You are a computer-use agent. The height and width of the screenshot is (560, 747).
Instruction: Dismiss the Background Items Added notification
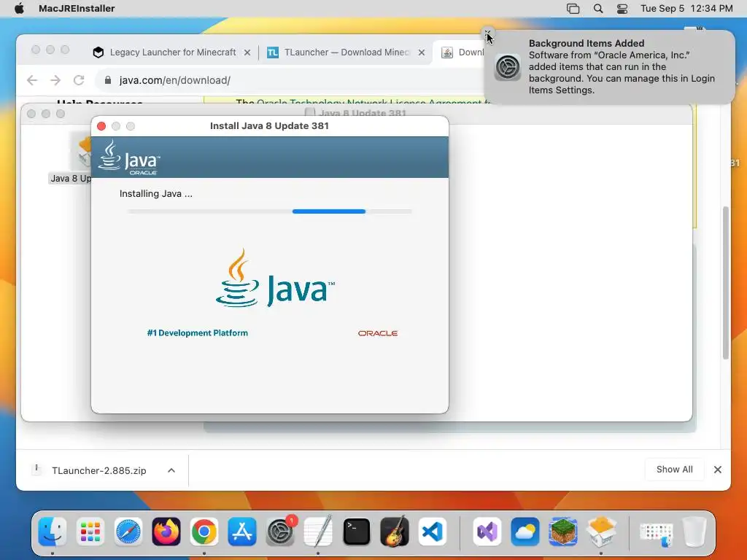[487, 34]
